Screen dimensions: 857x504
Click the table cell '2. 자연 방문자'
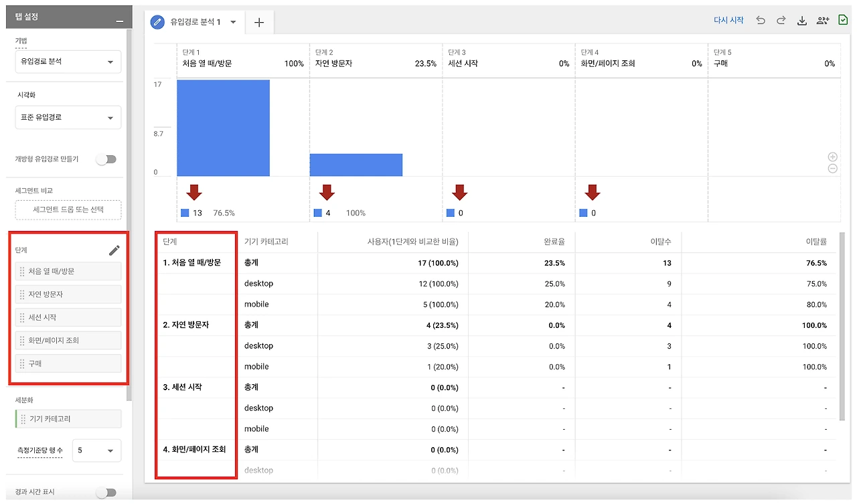click(x=186, y=325)
